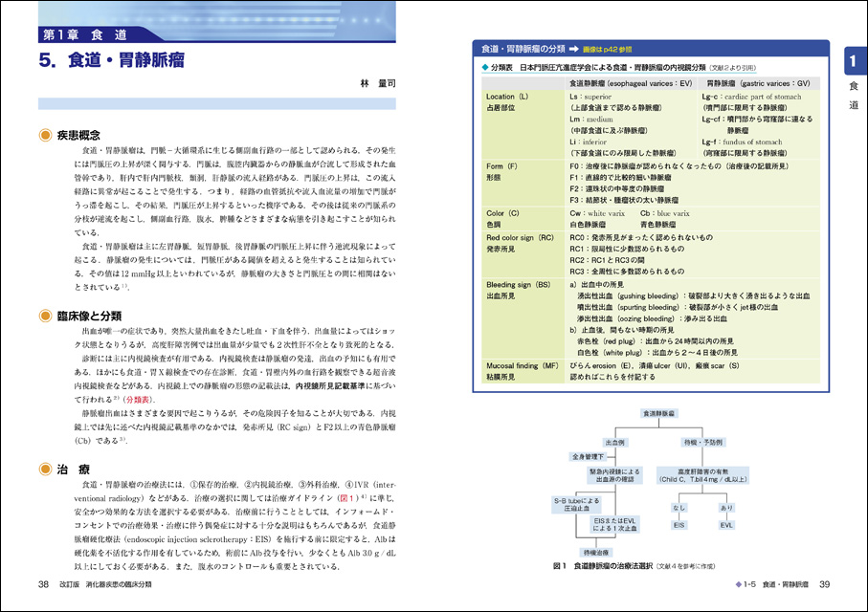Click the orange bullet beside 臨床像と分類 heading
The image size is (868, 612).
pos(44,316)
